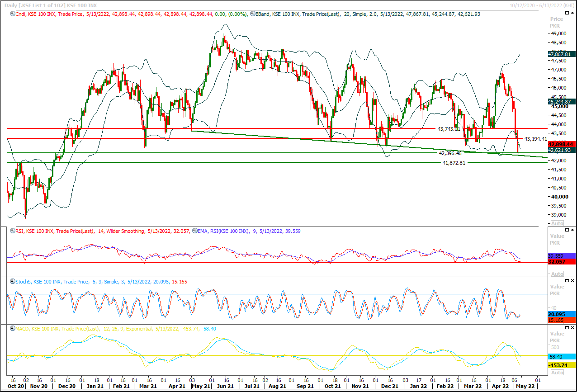Click the Jun 21 time axis label

(225, 387)
